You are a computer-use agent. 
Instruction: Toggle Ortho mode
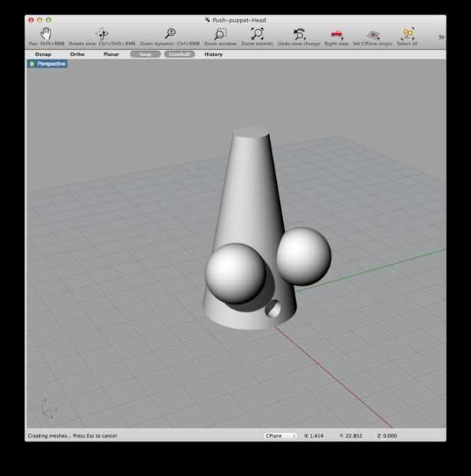pyautogui.click(x=77, y=55)
